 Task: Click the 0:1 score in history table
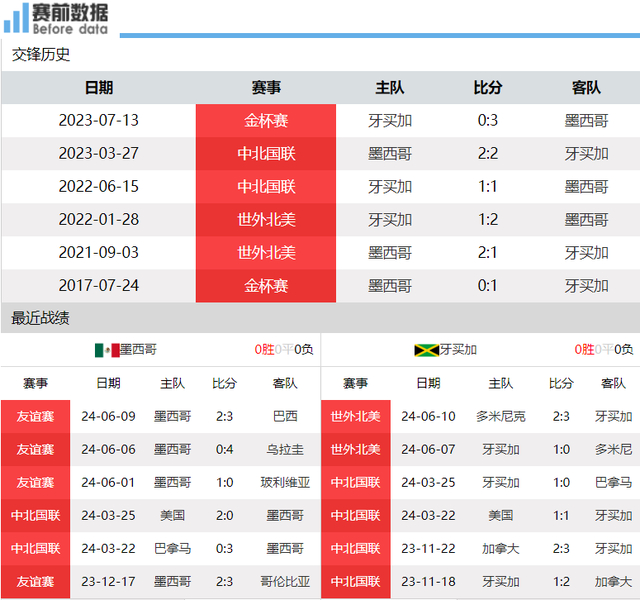pyautogui.click(x=488, y=286)
